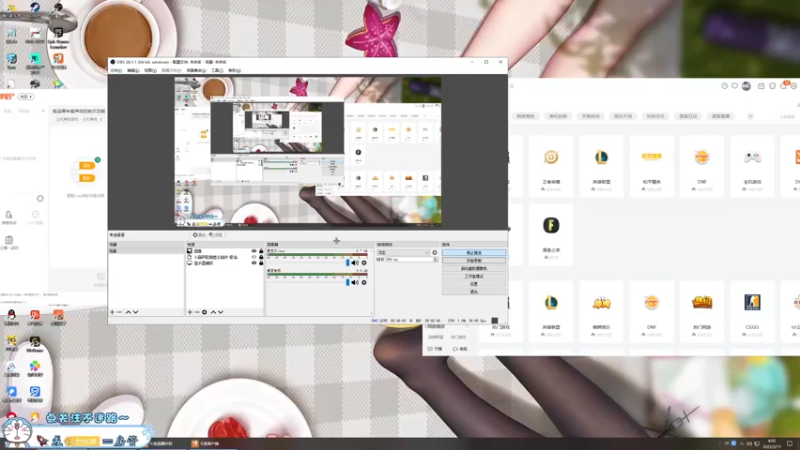The image size is (800, 450).
Task: Open OBS View menu (视图)
Action: point(150,70)
